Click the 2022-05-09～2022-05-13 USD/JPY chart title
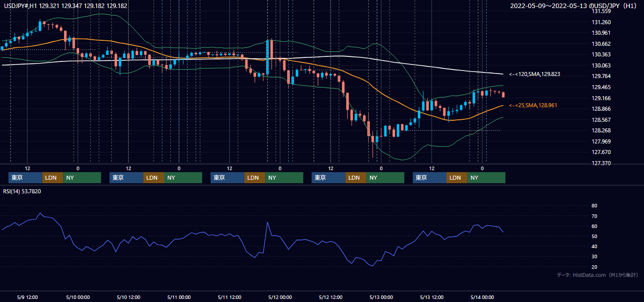The height and width of the screenshot is (302, 644). click(x=574, y=6)
